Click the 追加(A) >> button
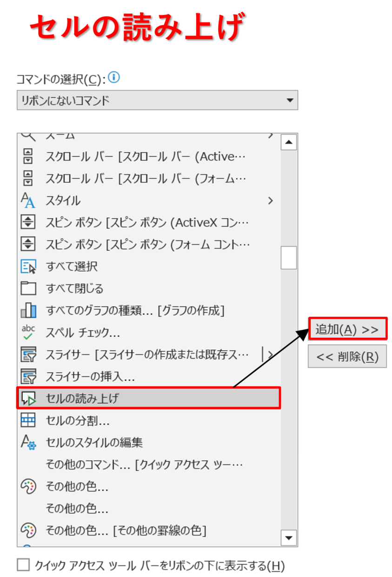Screen dimensions: 392x577 point(347,329)
